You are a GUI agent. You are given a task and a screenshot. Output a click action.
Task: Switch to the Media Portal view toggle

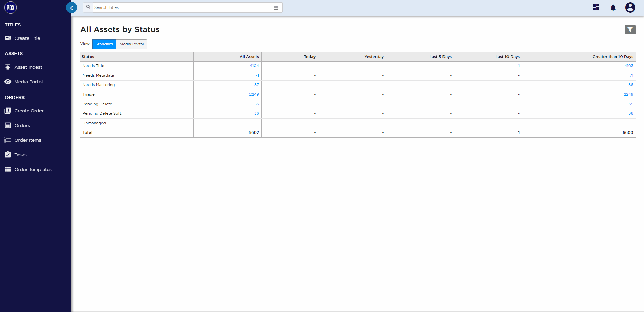132,44
